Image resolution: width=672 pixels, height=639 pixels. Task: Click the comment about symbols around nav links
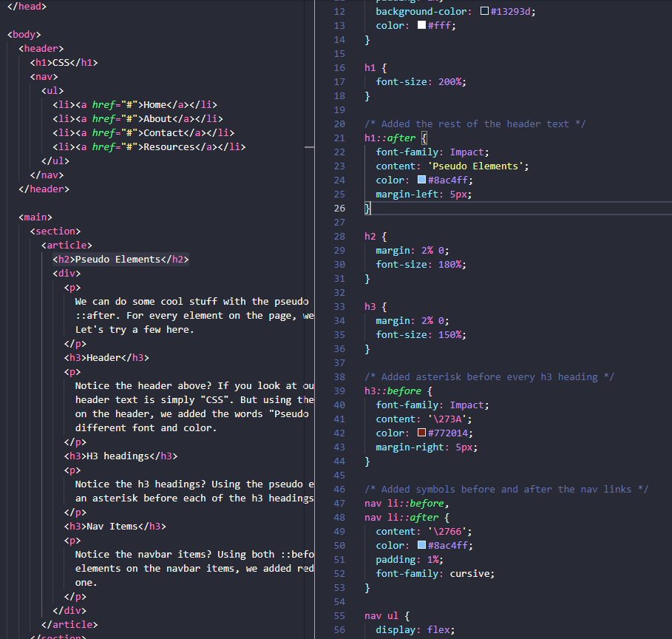tap(506, 489)
